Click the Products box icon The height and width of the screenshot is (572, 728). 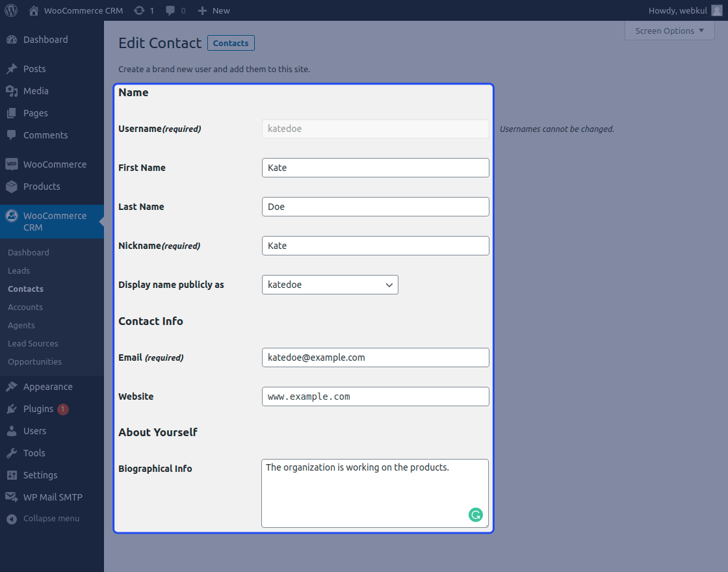pos(12,187)
